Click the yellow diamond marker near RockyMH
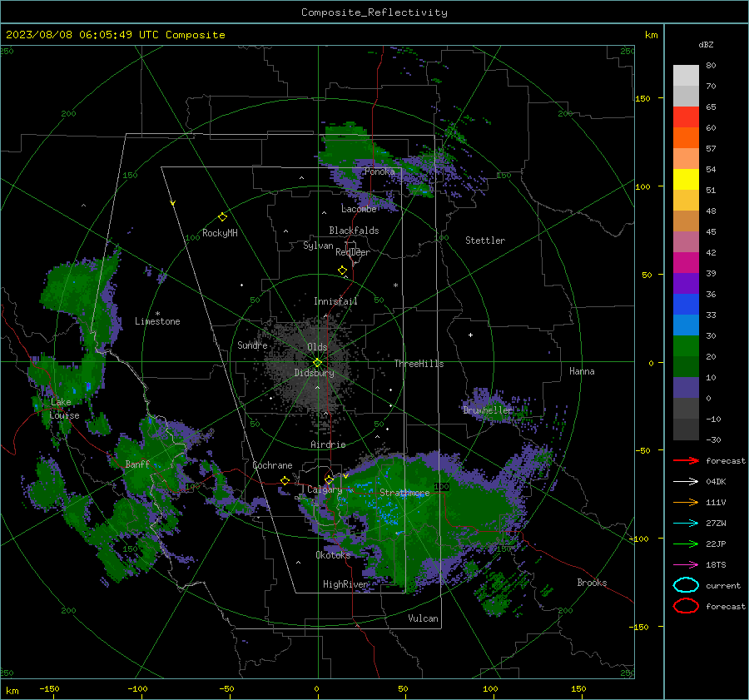This screenshot has height=700, width=749. pyautogui.click(x=222, y=217)
